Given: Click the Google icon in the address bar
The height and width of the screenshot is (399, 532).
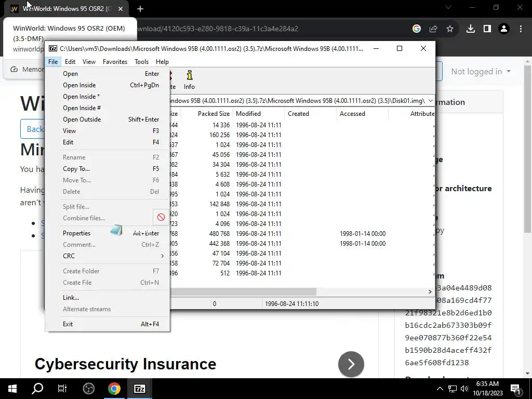Looking at the screenshot, I should [417, 29].
